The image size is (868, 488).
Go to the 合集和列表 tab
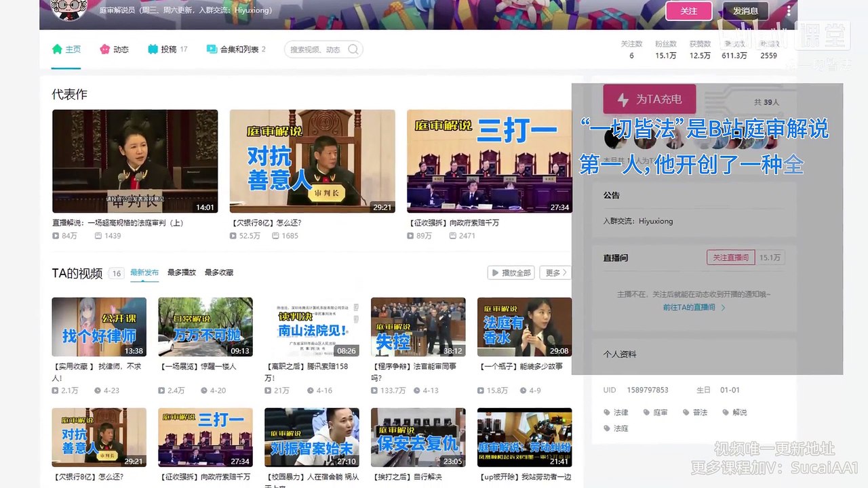coord(236,49)
